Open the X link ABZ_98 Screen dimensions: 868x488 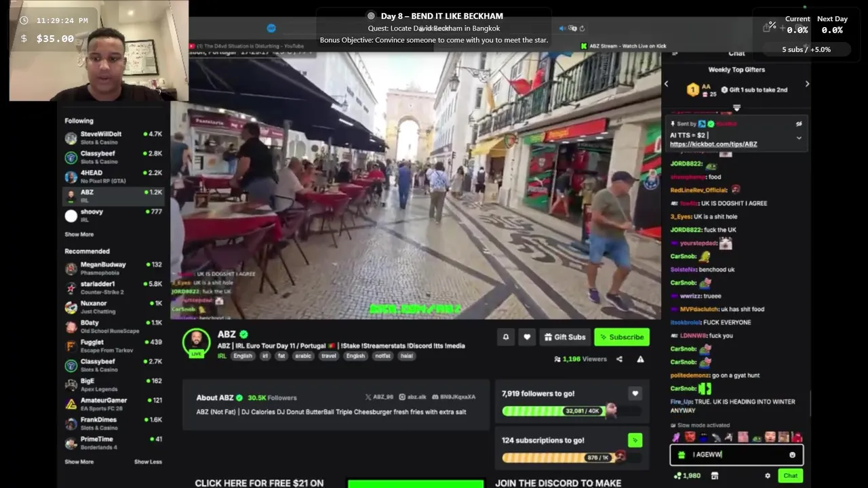(x=379, y=397)
